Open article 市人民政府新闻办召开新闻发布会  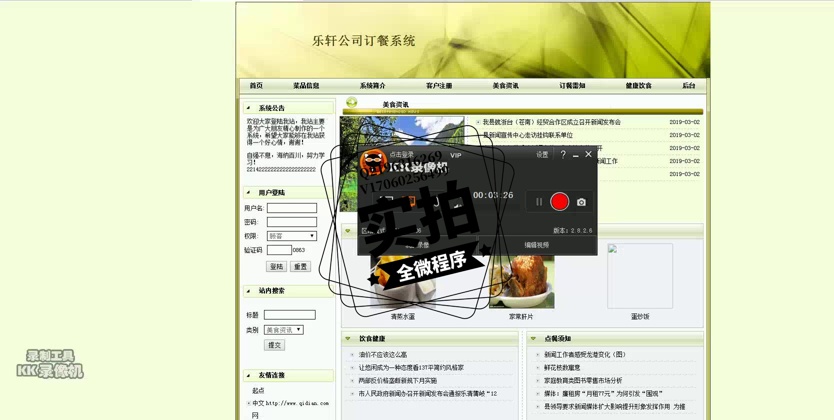[x=428, y=394]
